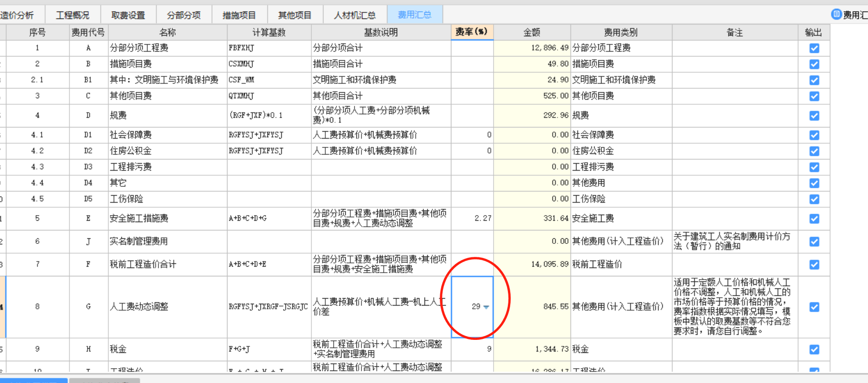Click the amount cell 845.55
The height and width of the screenshot is (383, 868).
(532, 307)
